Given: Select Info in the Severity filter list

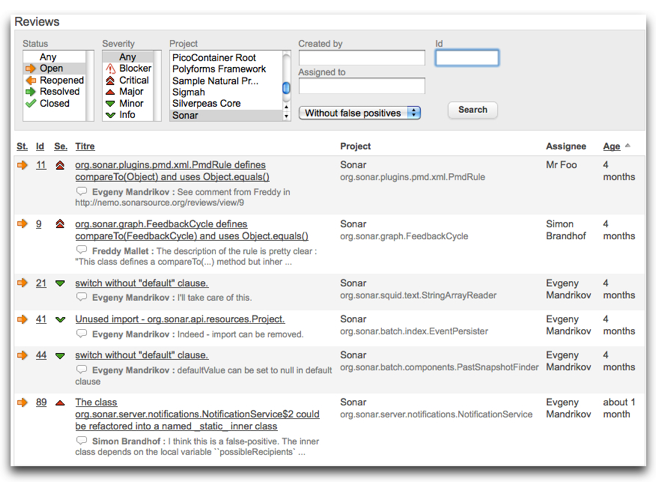Looking at the screenshot, I should pyautogui.click(x=127, y=115).
